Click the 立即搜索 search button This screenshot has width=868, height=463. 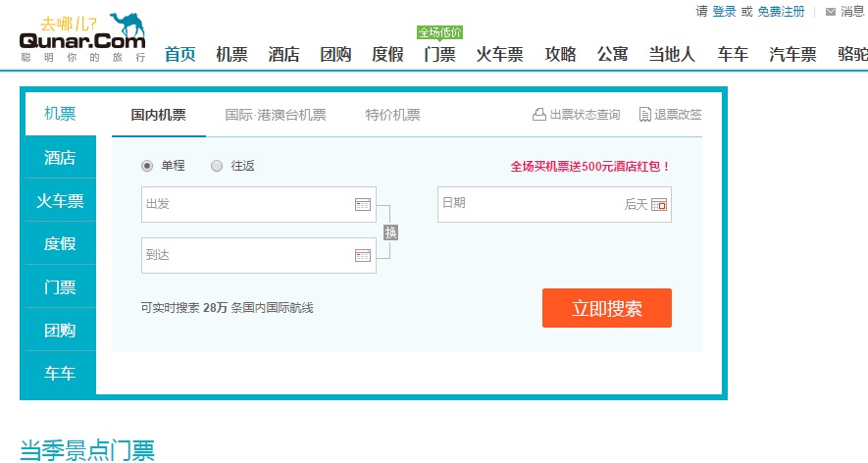[x=607, y=308]
